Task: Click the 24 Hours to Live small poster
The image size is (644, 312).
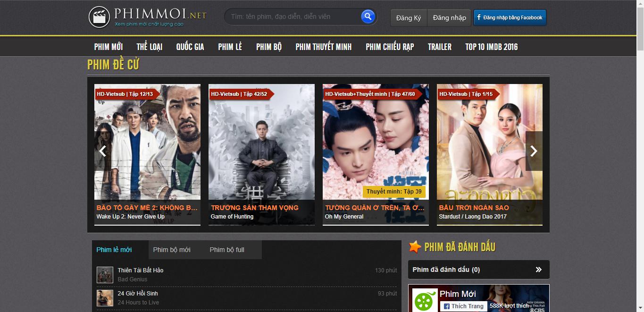Action: [x=105, y=298]
